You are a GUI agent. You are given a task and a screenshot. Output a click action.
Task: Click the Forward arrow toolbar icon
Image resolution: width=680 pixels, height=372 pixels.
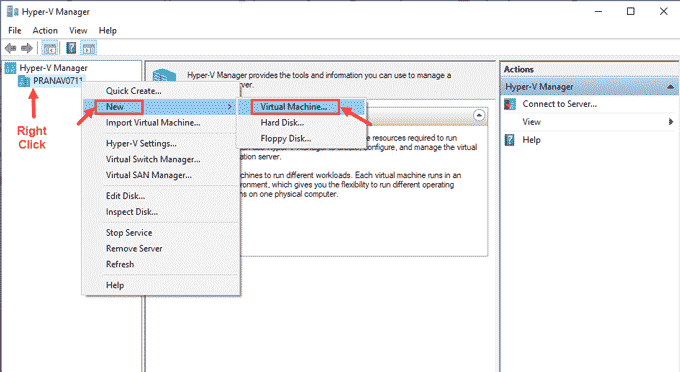[27, 48]
